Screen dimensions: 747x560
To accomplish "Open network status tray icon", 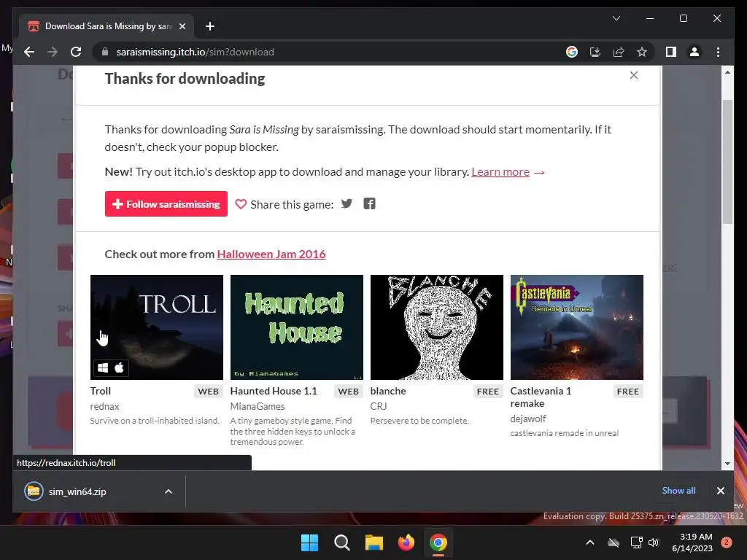I will pyautogui.click(x=636, y=542).
